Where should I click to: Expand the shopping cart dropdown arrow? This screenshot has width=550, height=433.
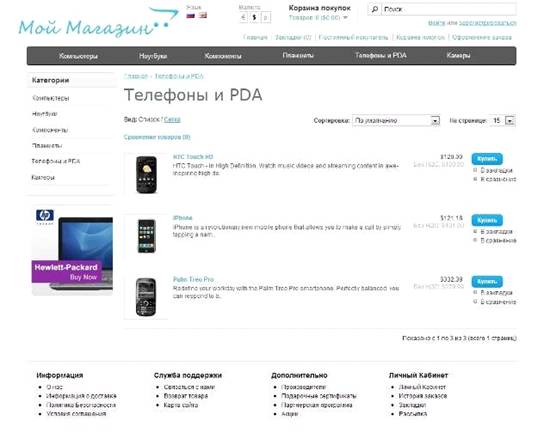pyautogui.click(x=346, y=17)
